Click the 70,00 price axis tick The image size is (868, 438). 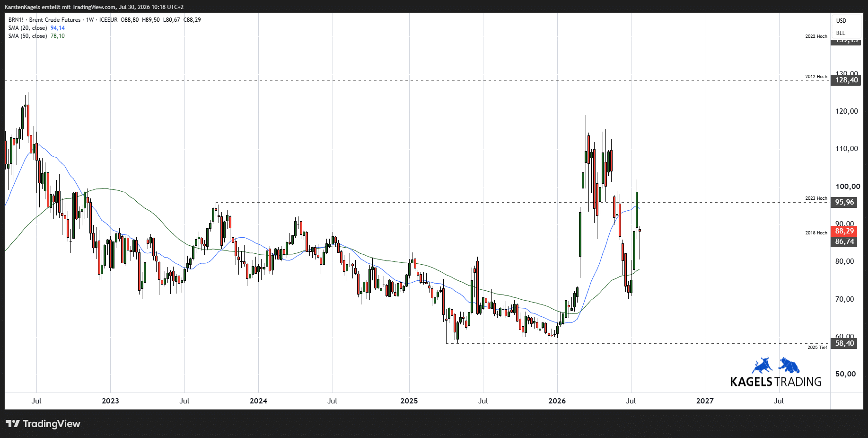[845, 299]
